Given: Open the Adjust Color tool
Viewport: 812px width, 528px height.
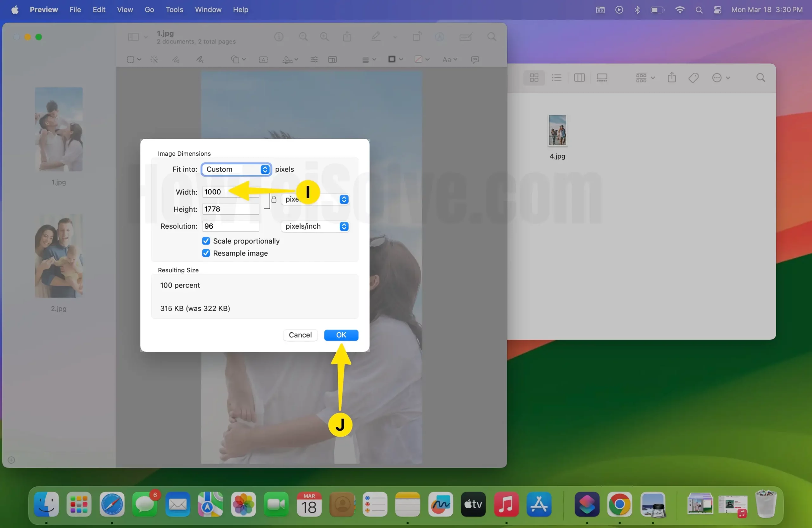Looking at the screenshot, I should (314, 59).
